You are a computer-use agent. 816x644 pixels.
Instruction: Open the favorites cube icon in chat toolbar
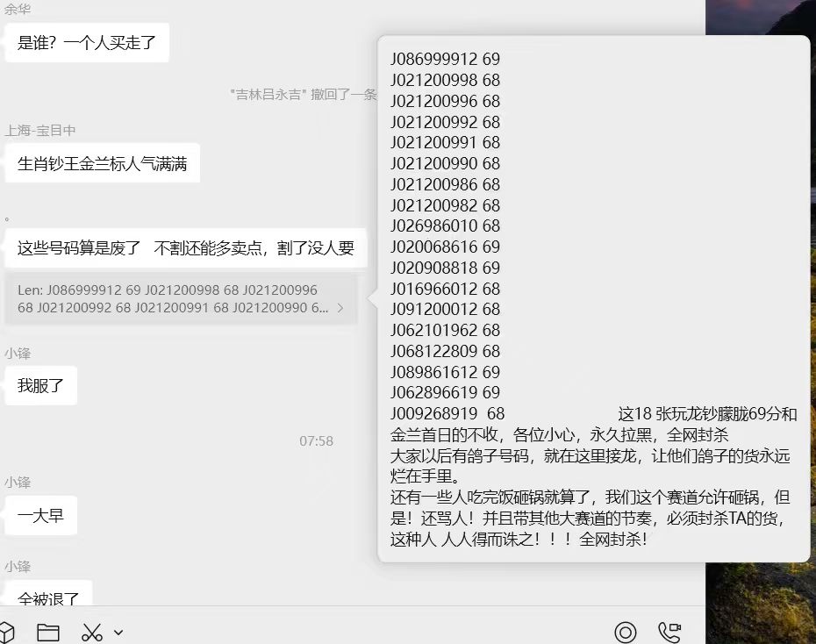(x=6, y=632)
